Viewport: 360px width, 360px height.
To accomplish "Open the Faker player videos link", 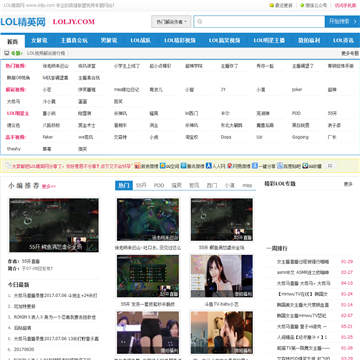I will click(x=48, y=137).
